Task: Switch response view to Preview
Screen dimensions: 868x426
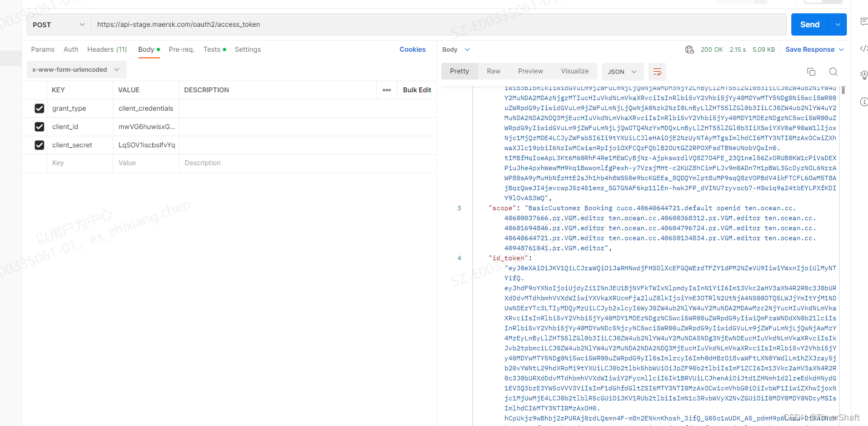Action: [531, 71]
